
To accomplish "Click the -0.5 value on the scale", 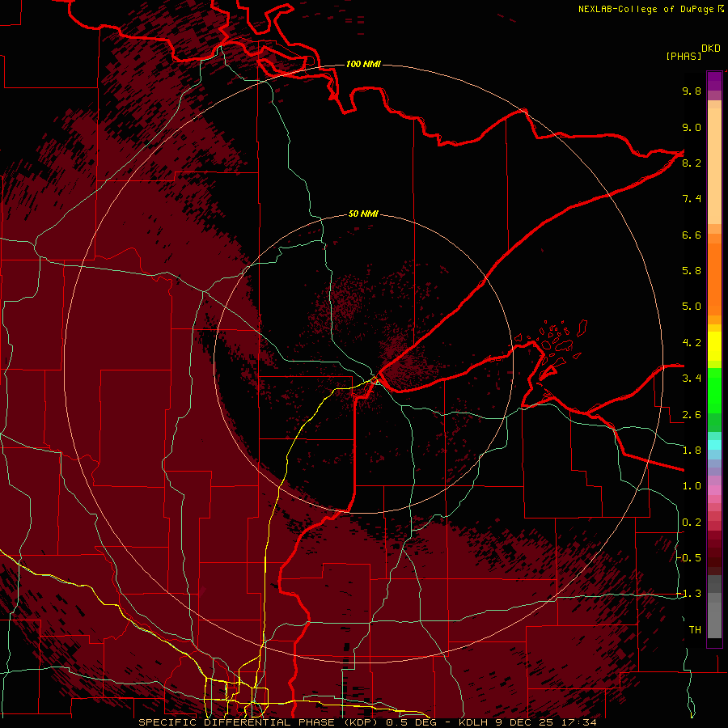I will 689,558.
